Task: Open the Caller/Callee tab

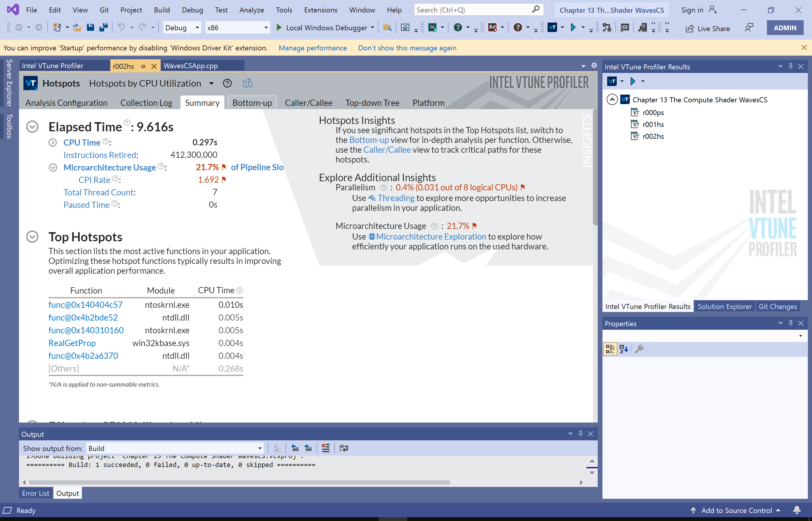Action: click(308, 103)
